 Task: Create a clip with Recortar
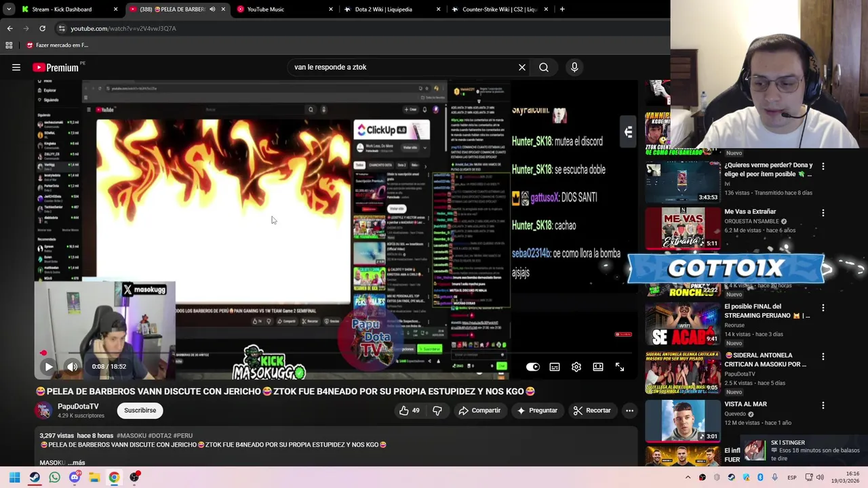click(592, 410)
